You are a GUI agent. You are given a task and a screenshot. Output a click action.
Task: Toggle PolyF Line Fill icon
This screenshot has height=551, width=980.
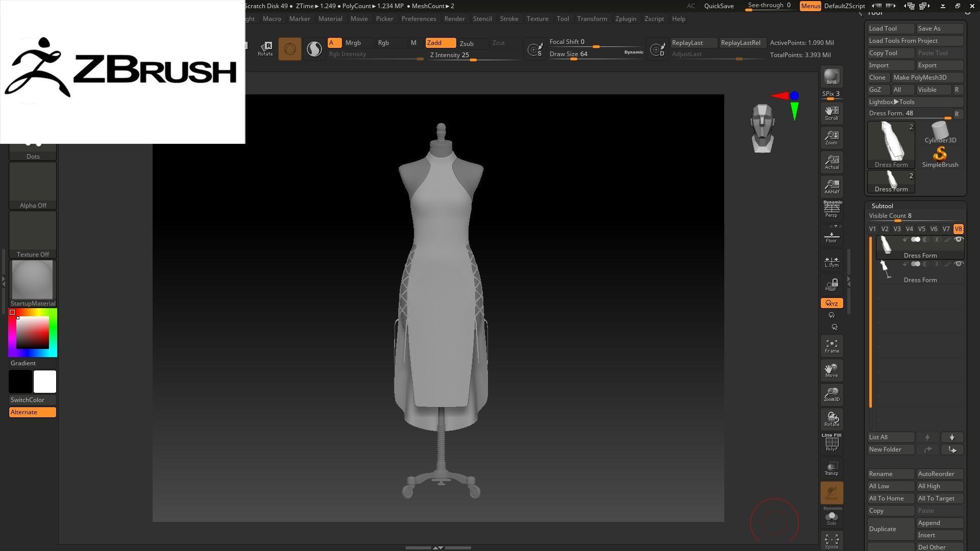click(x=831, y=443)
